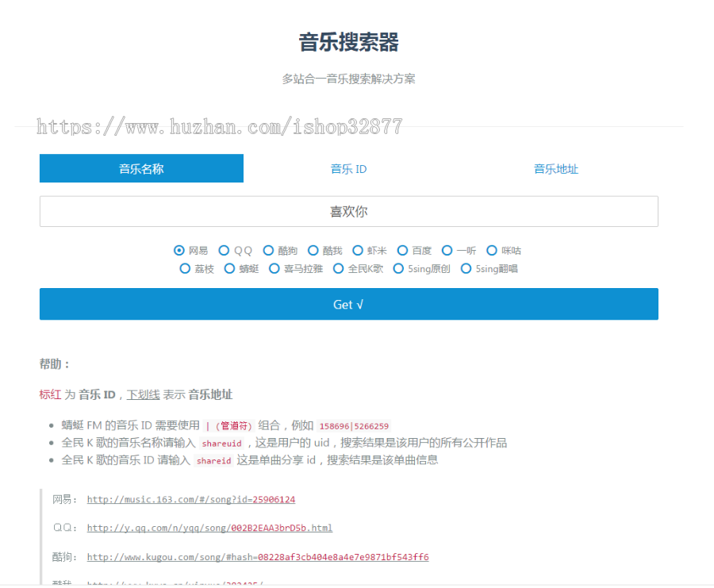Click the red 标红 text
Image resolution: width=714 pixels, height=588 pixels.
point(50,394)
